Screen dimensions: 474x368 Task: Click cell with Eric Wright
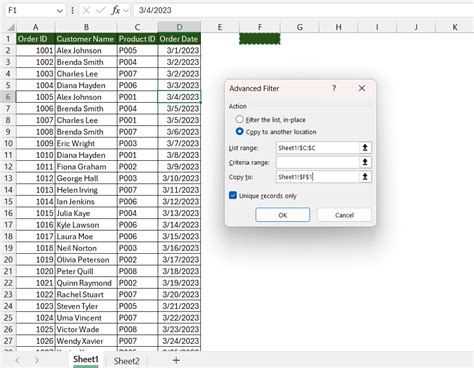[x=86, y=144]
